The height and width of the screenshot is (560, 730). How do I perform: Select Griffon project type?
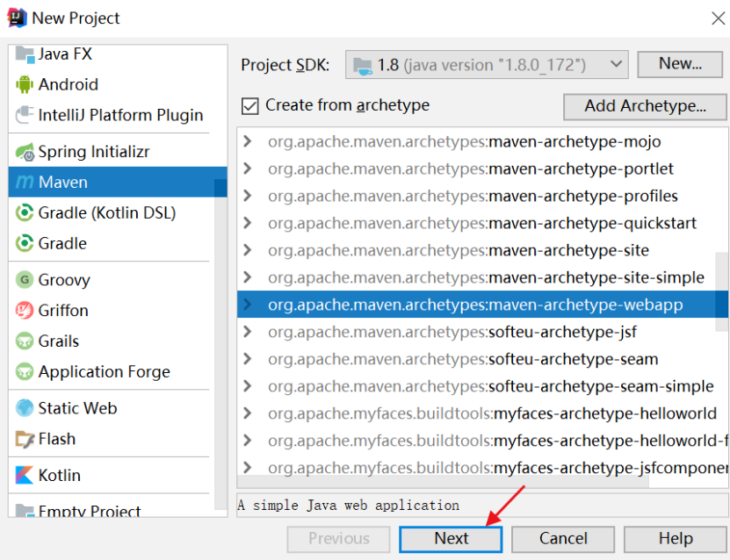[112, 310]
